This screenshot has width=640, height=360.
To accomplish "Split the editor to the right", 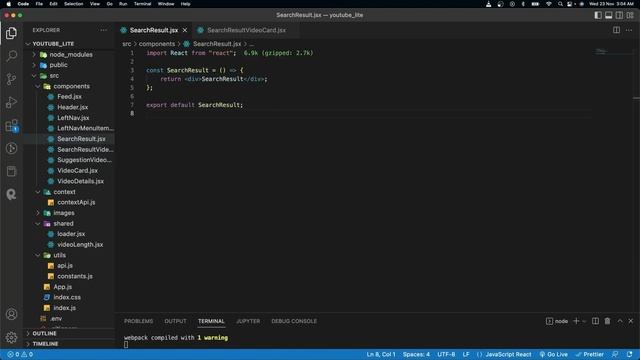I will click(616, 30).
